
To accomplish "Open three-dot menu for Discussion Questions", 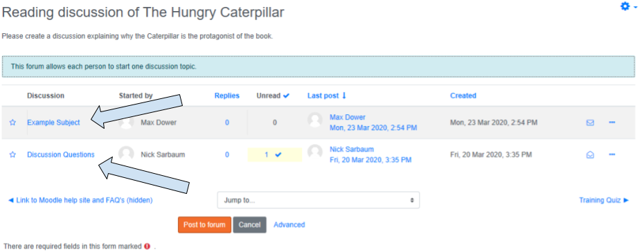I will [x=612, y=154].
